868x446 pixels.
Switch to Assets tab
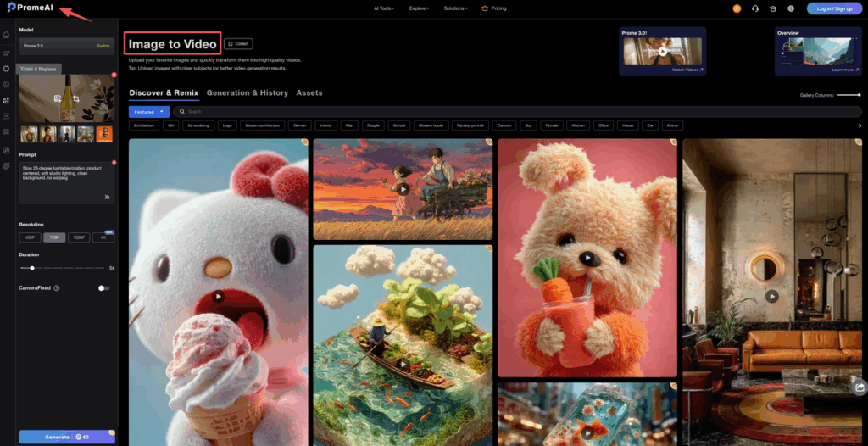coord(309,92)
